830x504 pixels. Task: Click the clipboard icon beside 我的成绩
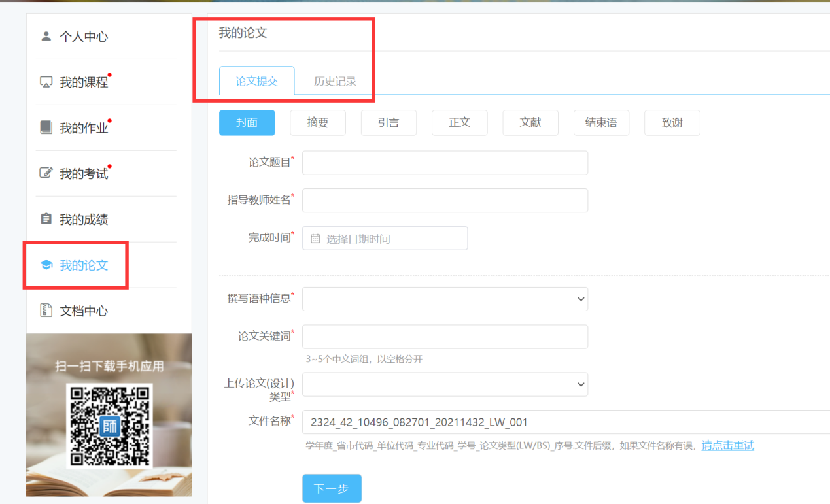coord(46,219)
